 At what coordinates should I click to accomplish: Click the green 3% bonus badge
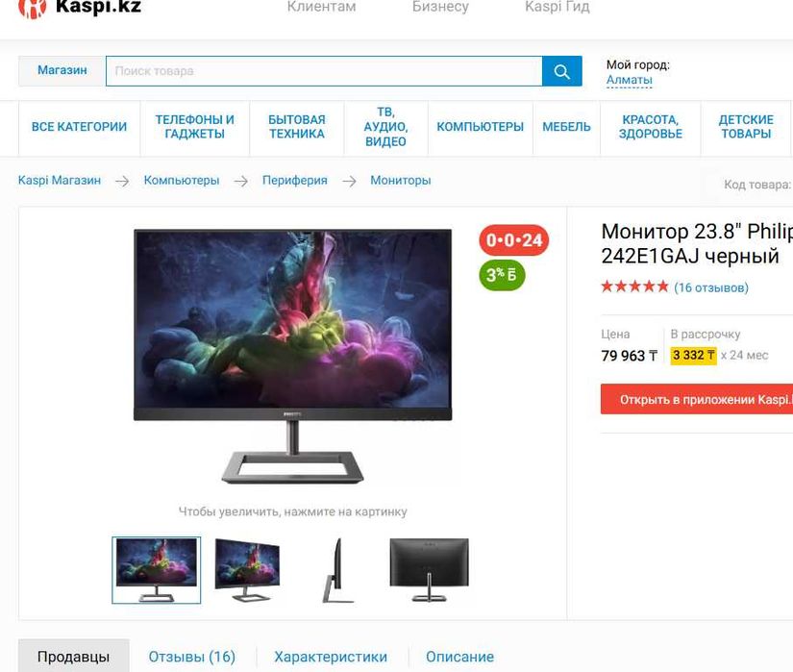pyautogui.click(x=502, y=275)
